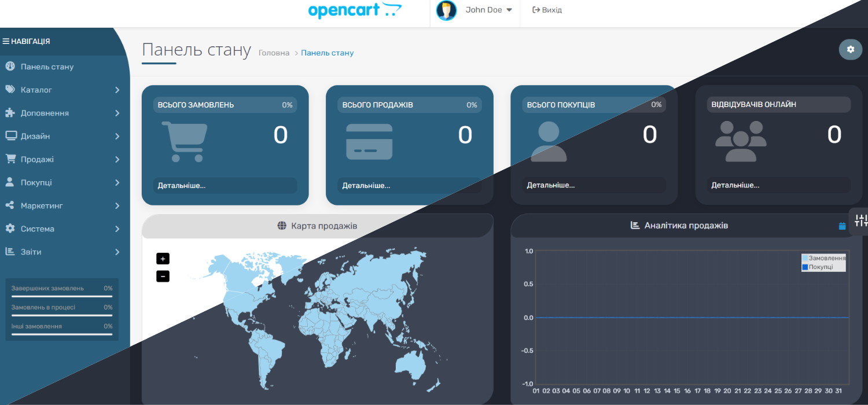Go to Головна breadcrumb link
The width and height of the screenshot is (868, 405).
[274, 53]
